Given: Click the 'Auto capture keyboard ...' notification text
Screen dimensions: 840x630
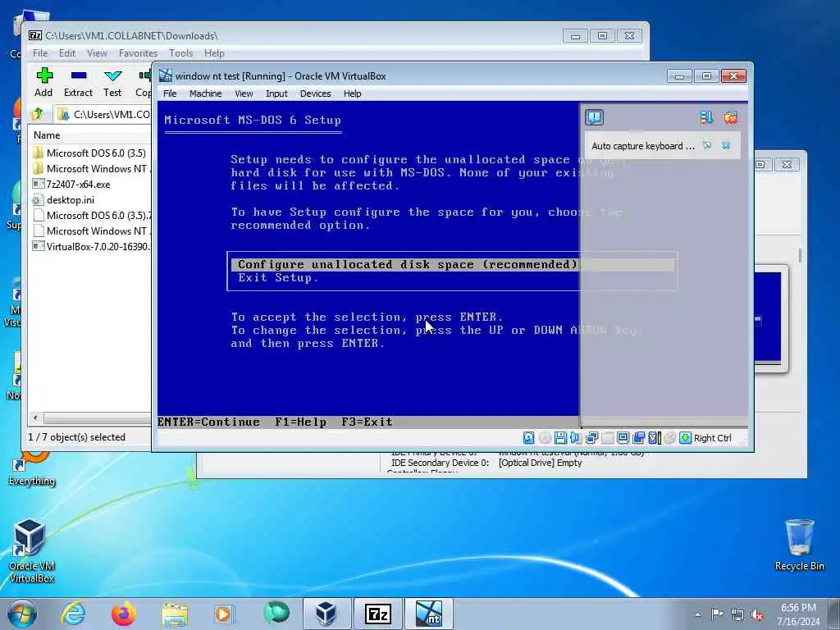Looking at the screenshot, I should point(643,146).
